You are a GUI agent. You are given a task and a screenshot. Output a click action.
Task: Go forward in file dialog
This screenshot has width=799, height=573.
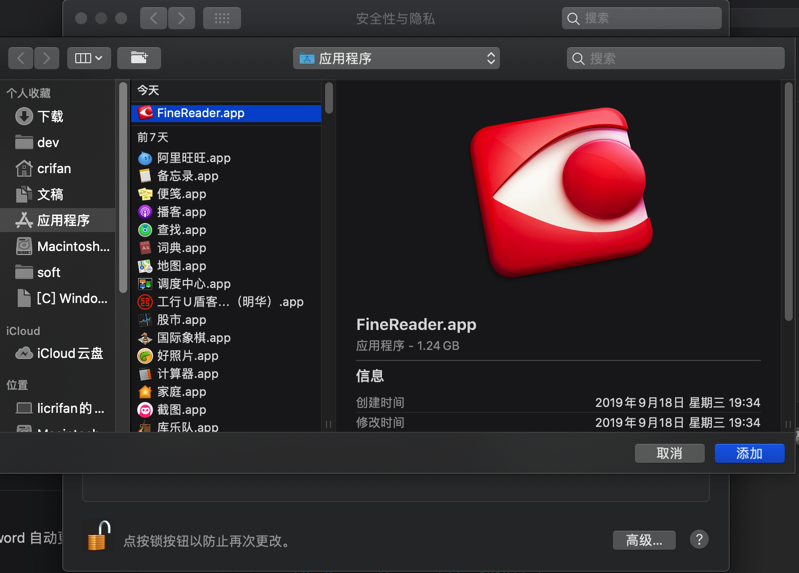click(x=46, y=58)
